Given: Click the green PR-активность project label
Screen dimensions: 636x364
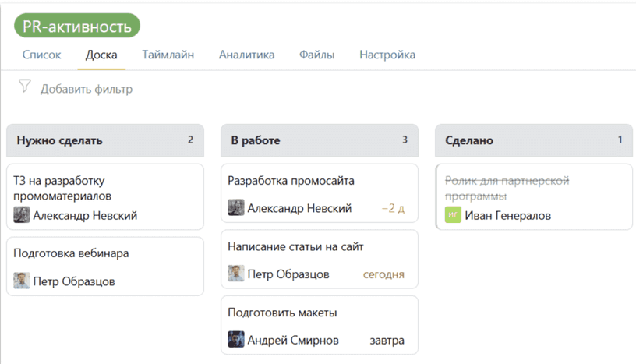Looking at the screenshot, I should 77,27.
